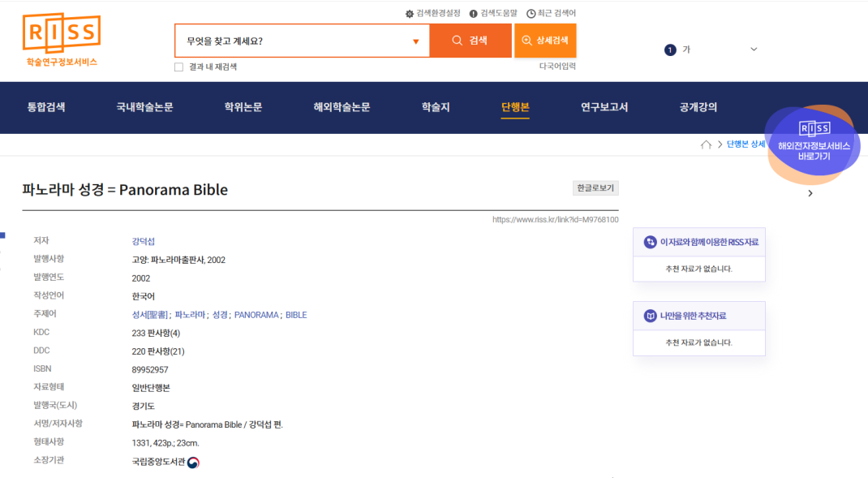
Task: Click the search input field
Action: click(292, 41)
